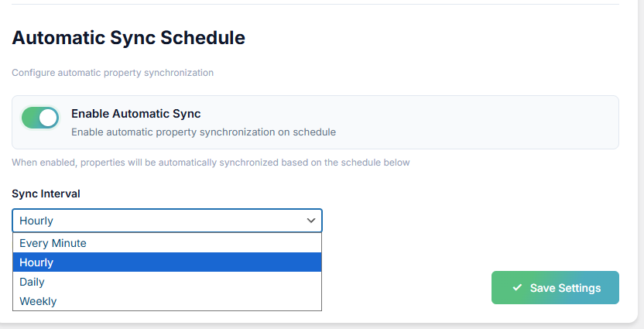This screenshot has width=644, height=329.
Task: Click the 'When enabled, properties will be' helper text
Action: [211, 163]
